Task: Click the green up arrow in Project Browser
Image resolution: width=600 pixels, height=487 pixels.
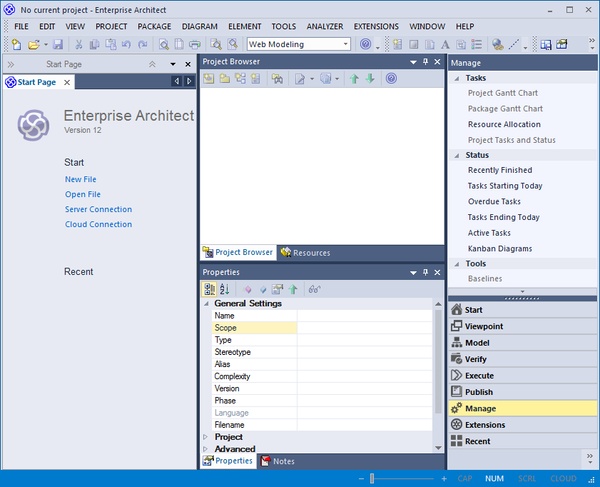Action: click(x=354, y=78)
